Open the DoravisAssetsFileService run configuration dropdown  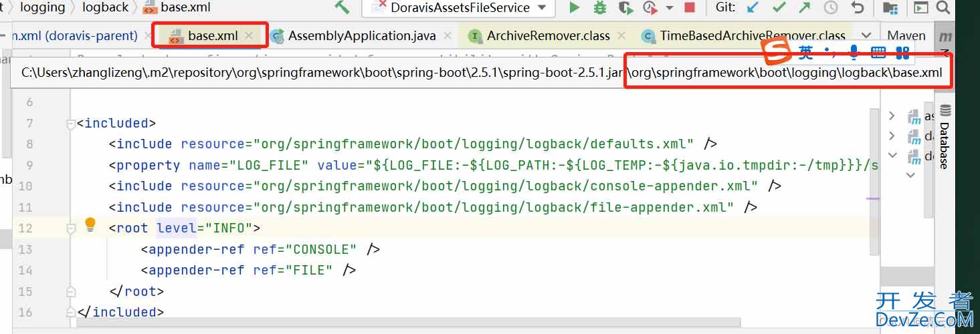(x=458, y=7)
